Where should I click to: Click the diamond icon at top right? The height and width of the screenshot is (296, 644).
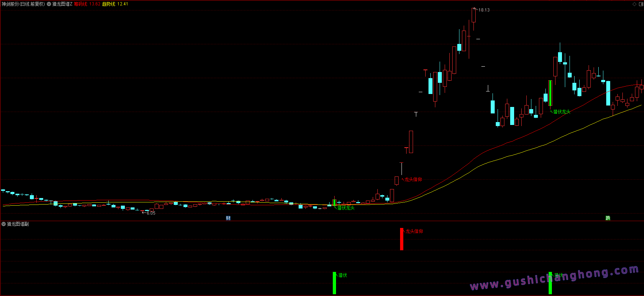(x=634, y=4)
